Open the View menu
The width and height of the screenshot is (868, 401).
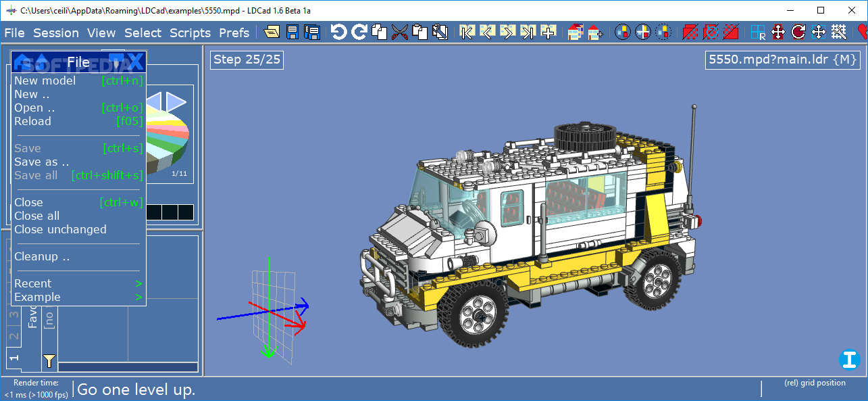point(101,32)
